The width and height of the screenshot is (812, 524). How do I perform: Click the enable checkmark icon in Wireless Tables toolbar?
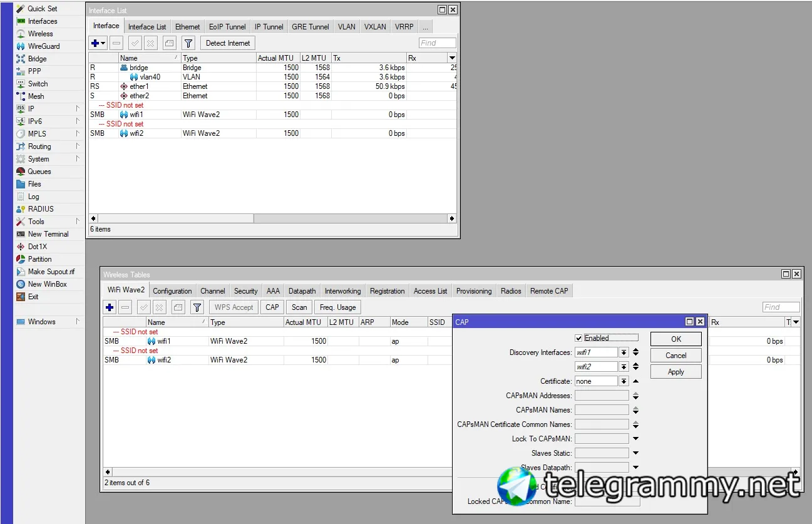point(144,307)
